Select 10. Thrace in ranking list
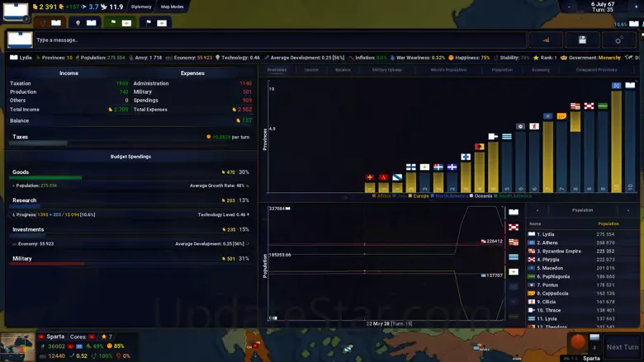Viewport: 644px width, 362px height. pos(583,310)
